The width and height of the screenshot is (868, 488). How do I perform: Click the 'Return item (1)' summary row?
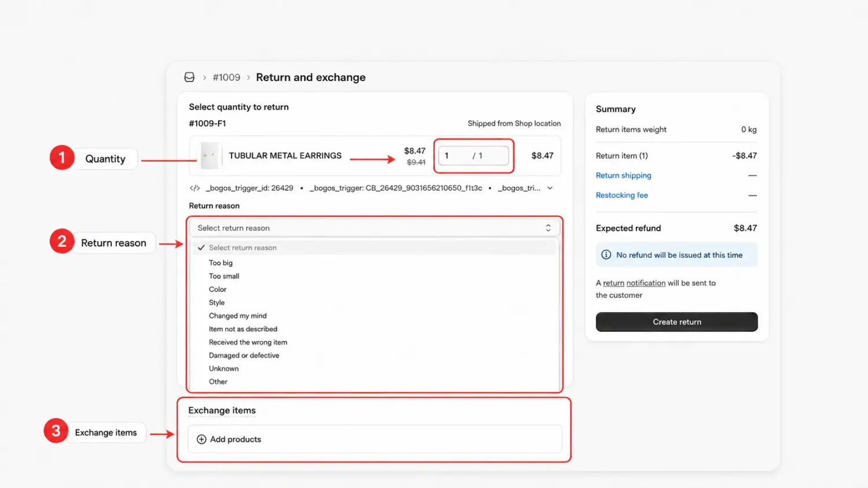click(x=676, y=156)
